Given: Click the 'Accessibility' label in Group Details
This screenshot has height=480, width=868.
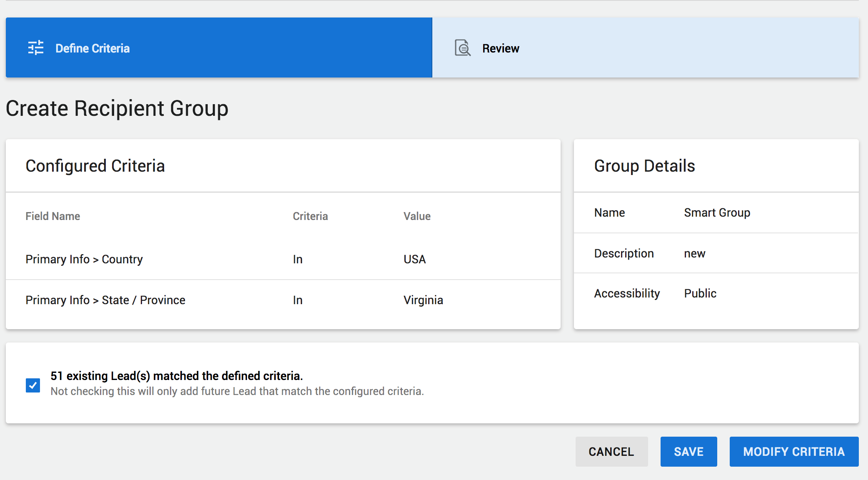Looking at the screenshot, I should (x=627, y=293).
